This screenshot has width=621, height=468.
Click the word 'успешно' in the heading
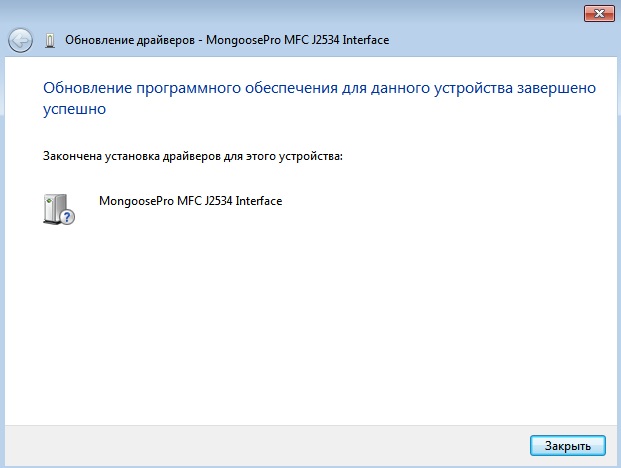click(75, 111)
